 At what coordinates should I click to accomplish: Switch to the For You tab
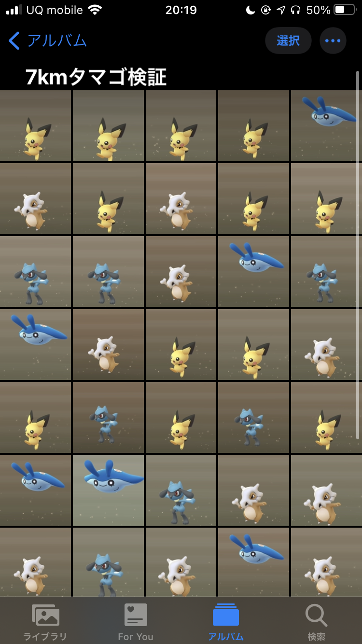tap(136, 622)
